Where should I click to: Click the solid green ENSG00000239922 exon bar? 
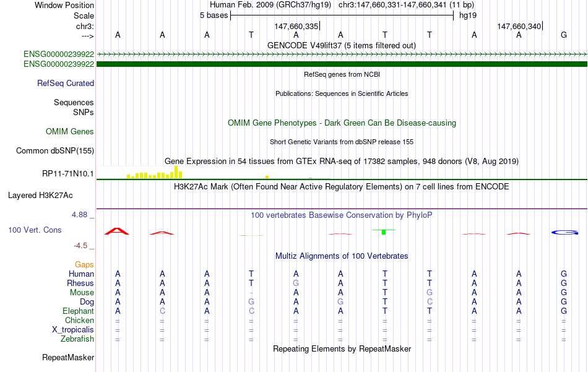point(342,64)
